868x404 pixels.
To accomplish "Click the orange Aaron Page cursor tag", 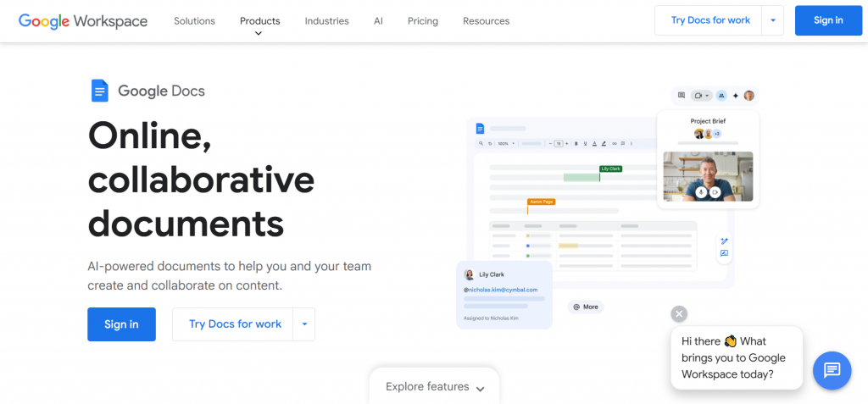I will 541,202.
